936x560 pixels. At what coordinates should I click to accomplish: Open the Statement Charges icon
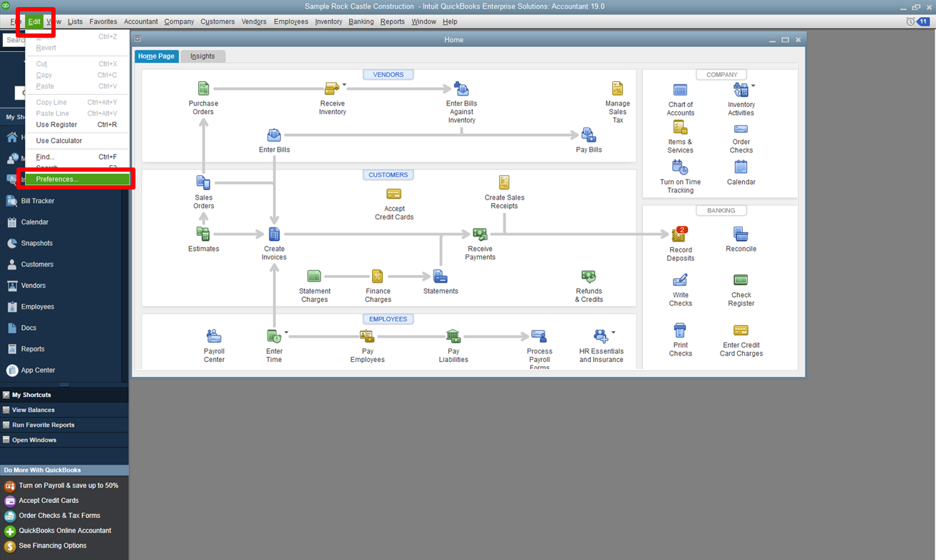[x=314, y=276]
